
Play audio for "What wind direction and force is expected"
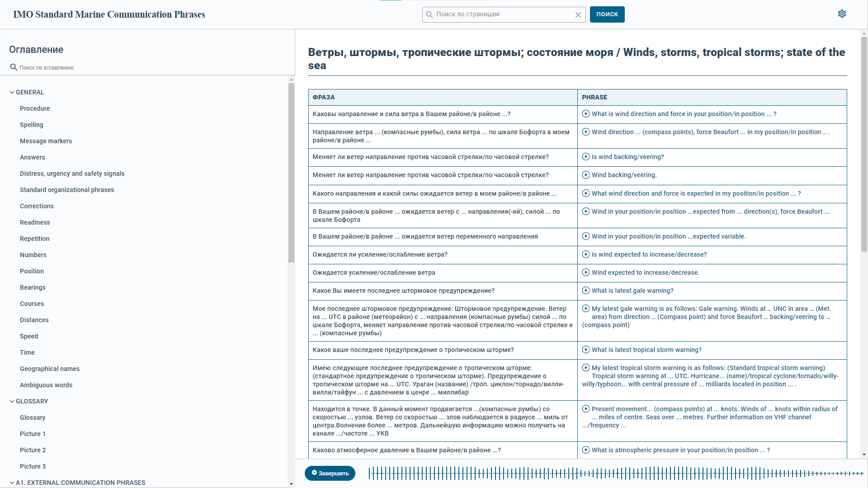[x=585, y=193]
